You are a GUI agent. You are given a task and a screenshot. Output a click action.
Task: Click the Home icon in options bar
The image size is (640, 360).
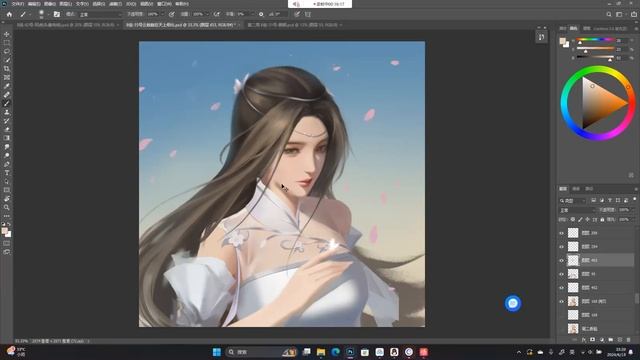pyautogui.click(x=9, y=14)
